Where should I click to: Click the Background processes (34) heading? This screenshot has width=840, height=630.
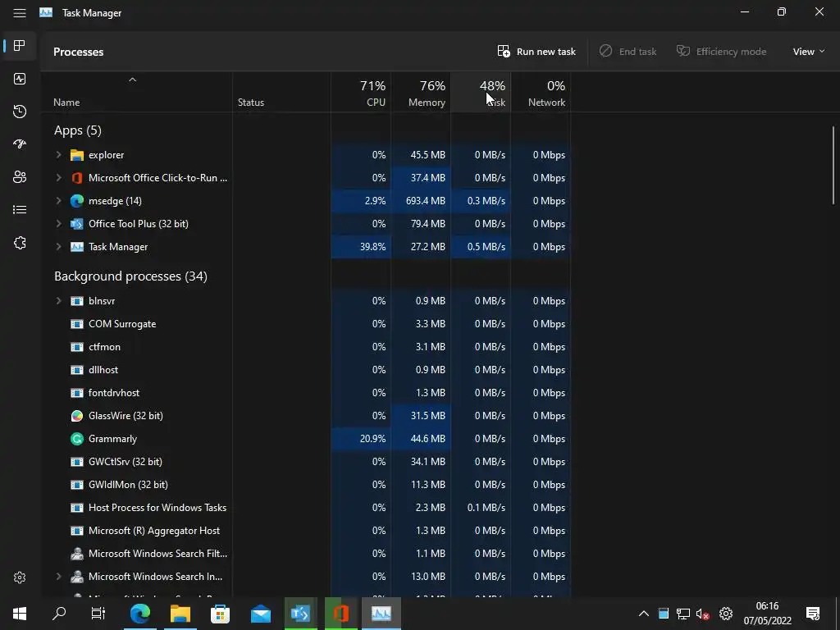pos(130,276)
